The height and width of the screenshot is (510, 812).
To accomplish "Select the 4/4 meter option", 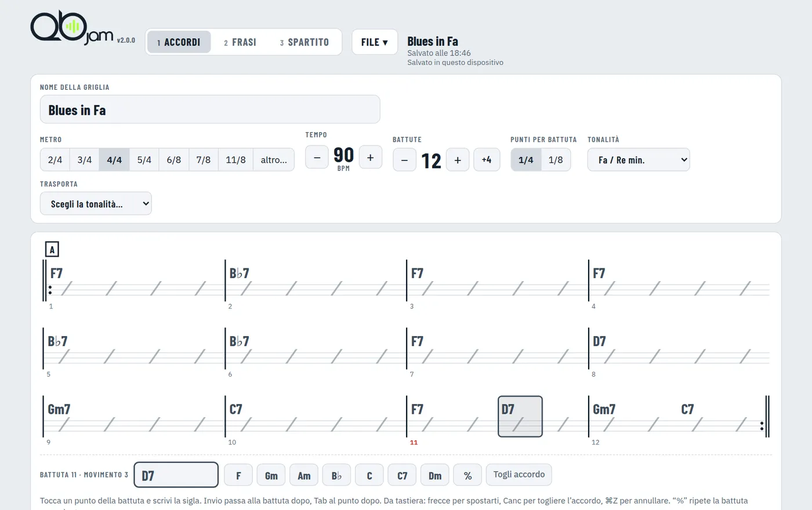I will tap(114, 160).
